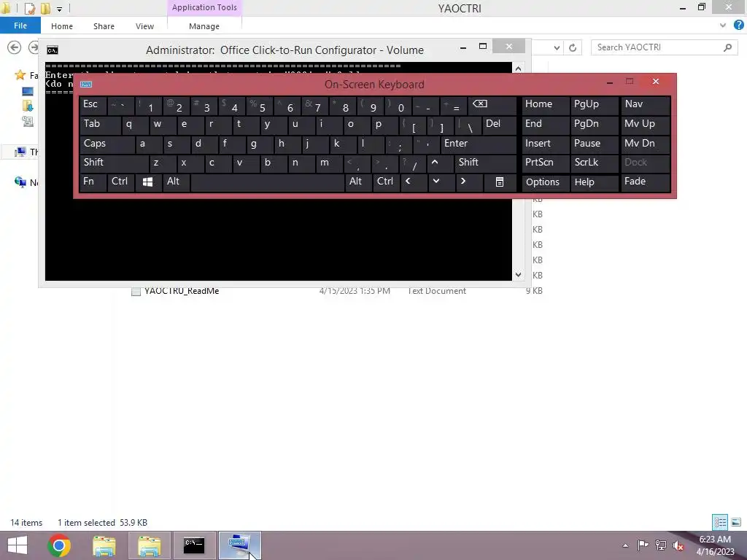
Task: Click the Search YAOCTRI input field
Action: [664, 47]
